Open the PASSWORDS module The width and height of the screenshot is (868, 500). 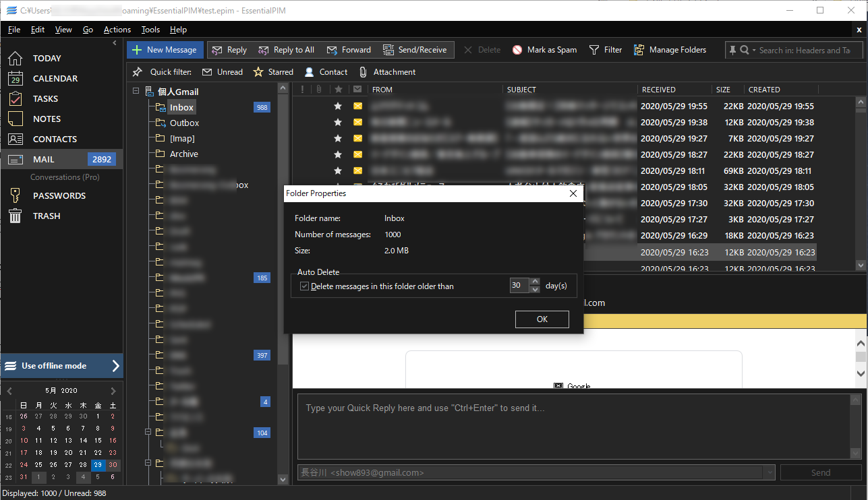pos(59,195)
